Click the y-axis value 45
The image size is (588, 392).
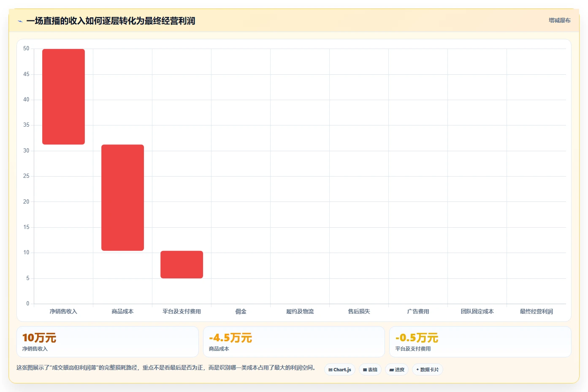click(x=26, y=74)
